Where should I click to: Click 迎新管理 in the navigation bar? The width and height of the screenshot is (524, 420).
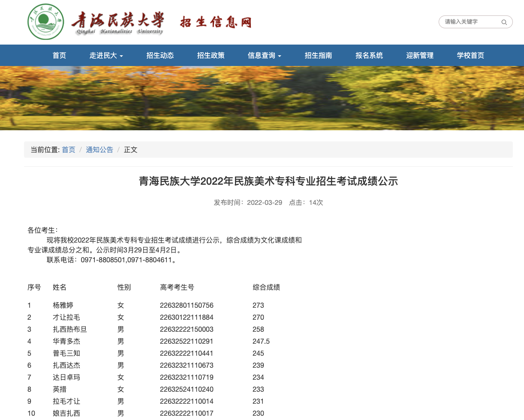pyautogui.click(x=420, y=55)
